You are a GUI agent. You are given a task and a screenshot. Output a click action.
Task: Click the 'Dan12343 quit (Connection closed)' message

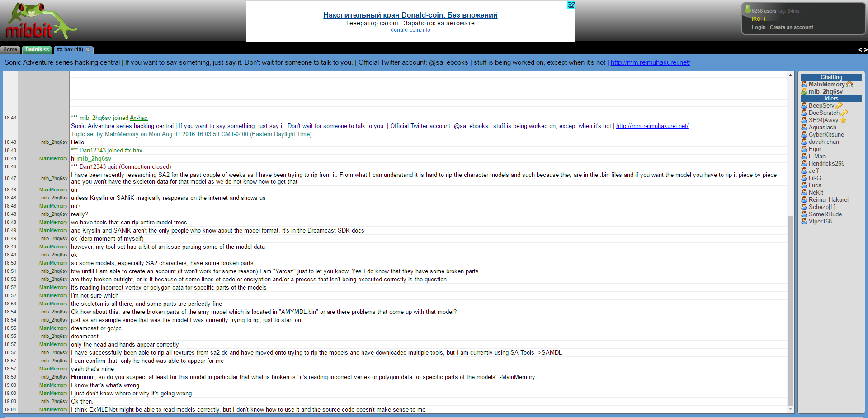pos(121,167)
